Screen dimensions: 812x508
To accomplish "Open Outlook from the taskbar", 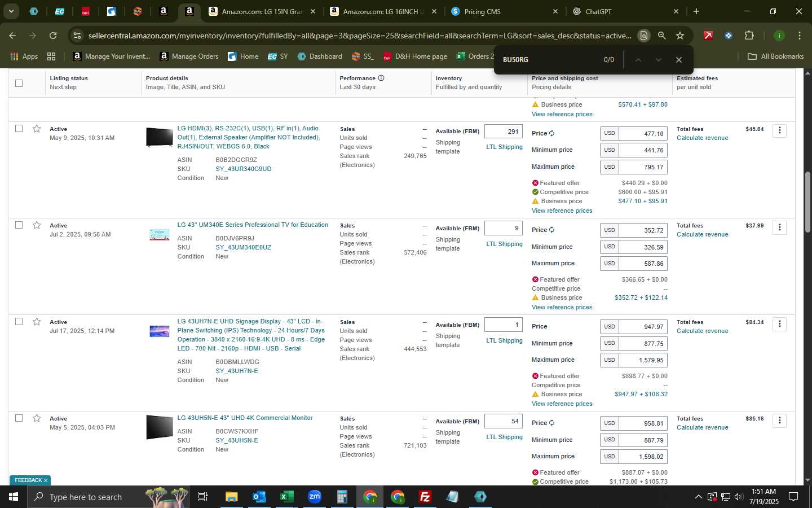I will [x=259, y=497].
